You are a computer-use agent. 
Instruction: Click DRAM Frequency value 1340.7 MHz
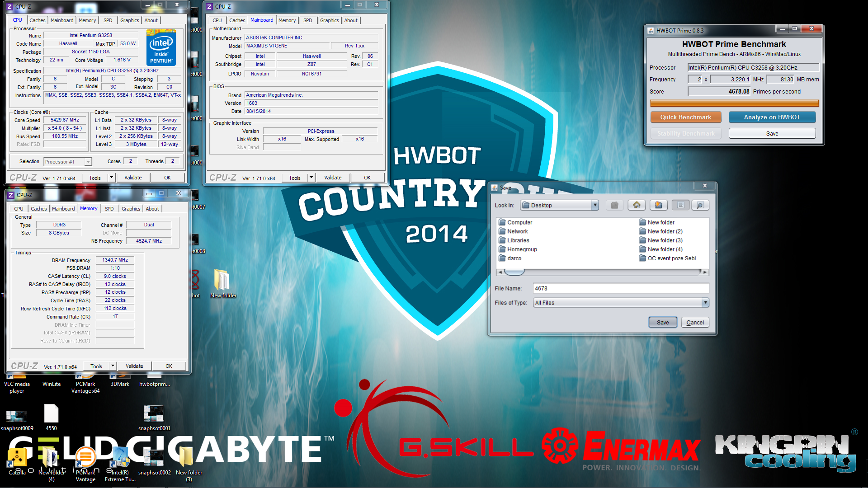click(x=115, y=260)
